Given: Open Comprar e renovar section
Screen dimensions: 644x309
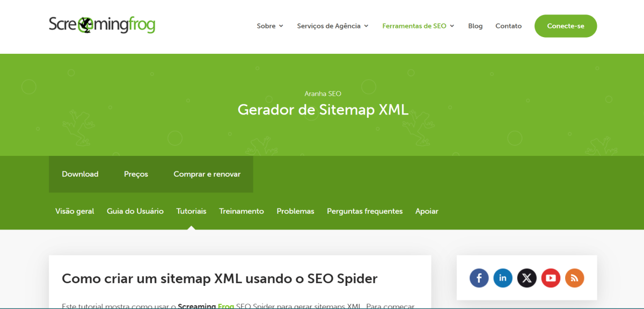Looking at the screenshot, I should pos(207,174).
